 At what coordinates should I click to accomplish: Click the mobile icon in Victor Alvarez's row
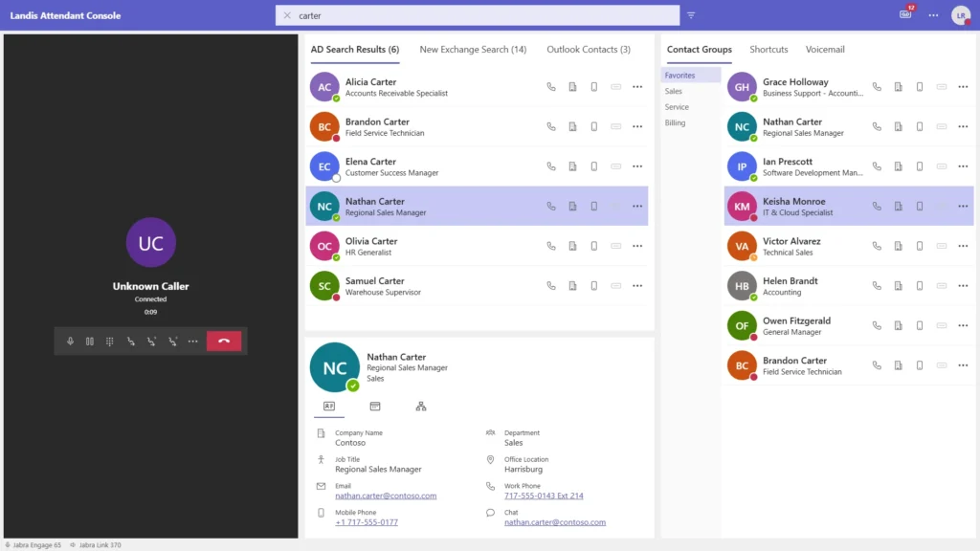click(x=920, y=246)
